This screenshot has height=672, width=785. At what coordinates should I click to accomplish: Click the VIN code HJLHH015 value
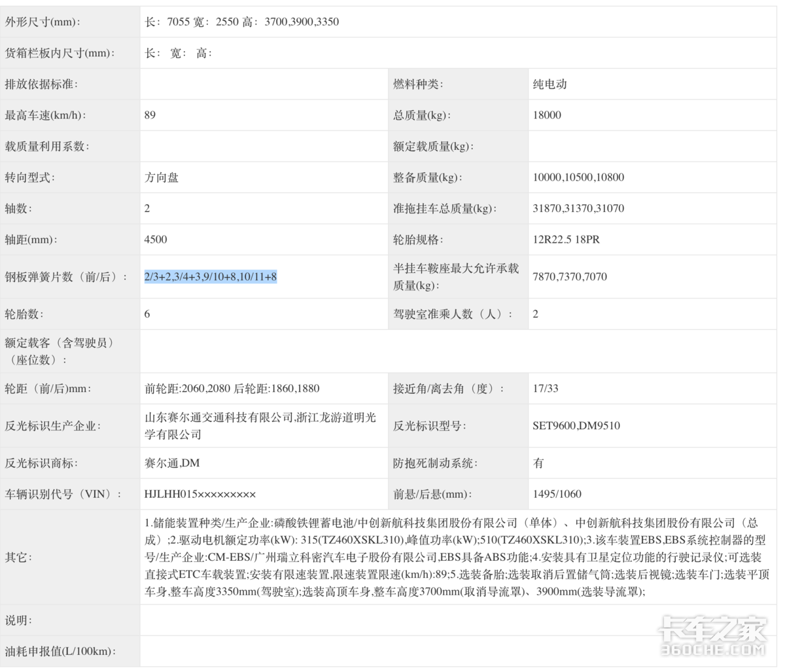[x=200, y=494]
